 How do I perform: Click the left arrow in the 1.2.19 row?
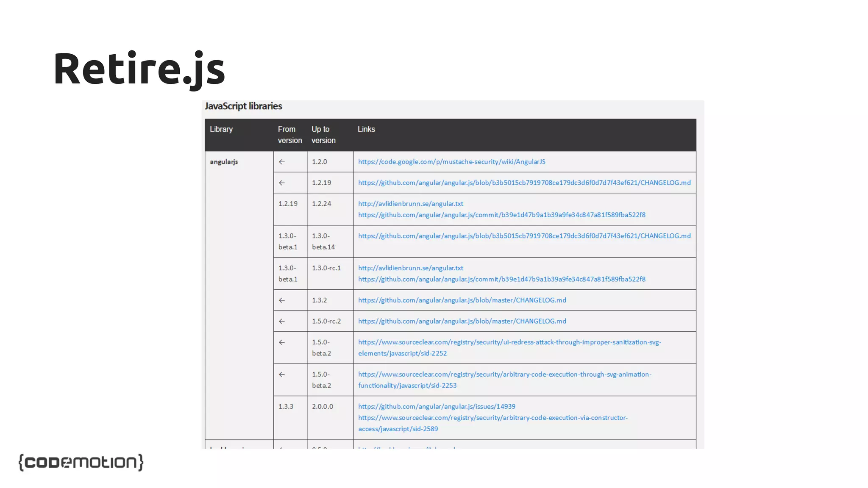pos(282,183)
